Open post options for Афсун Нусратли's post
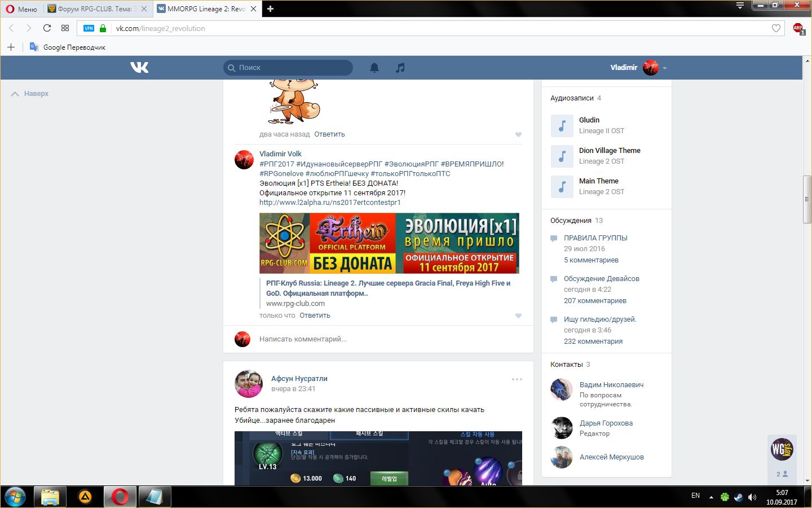The width and height of the screenshot is (812, 508). [517, 379]
